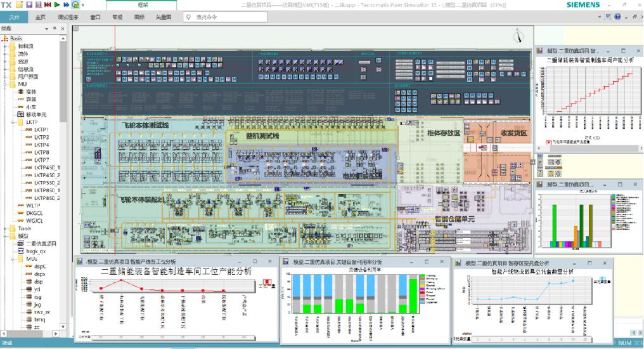Viewport: 644px width, 349px height.
Task: Switch to the 调试程序 ribbon tab
Action: (x=68, y=17)
